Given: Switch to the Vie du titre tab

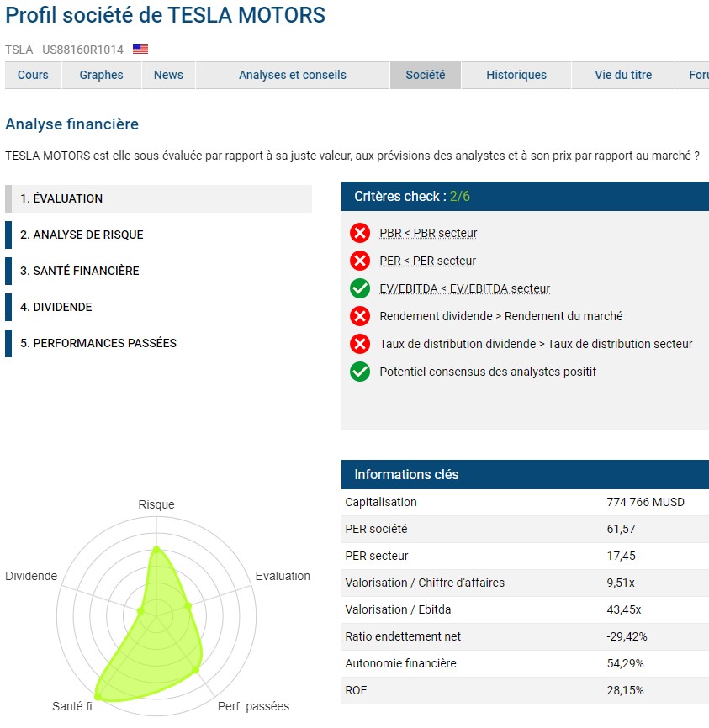Looking at the screenshot, I should [623, 75].
